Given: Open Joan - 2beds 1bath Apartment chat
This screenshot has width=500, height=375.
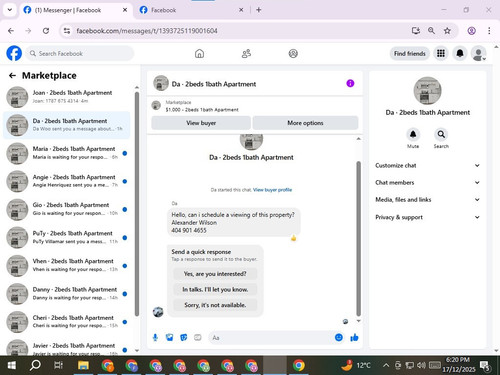Looking at the screenshot, I should click(x=67, y=97).
